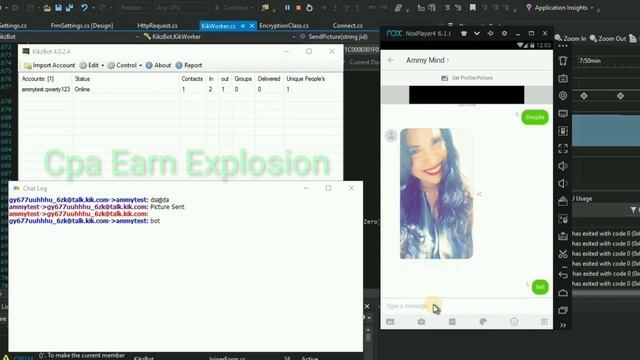Click the Nox fullscreen icon

coord(563,149)
